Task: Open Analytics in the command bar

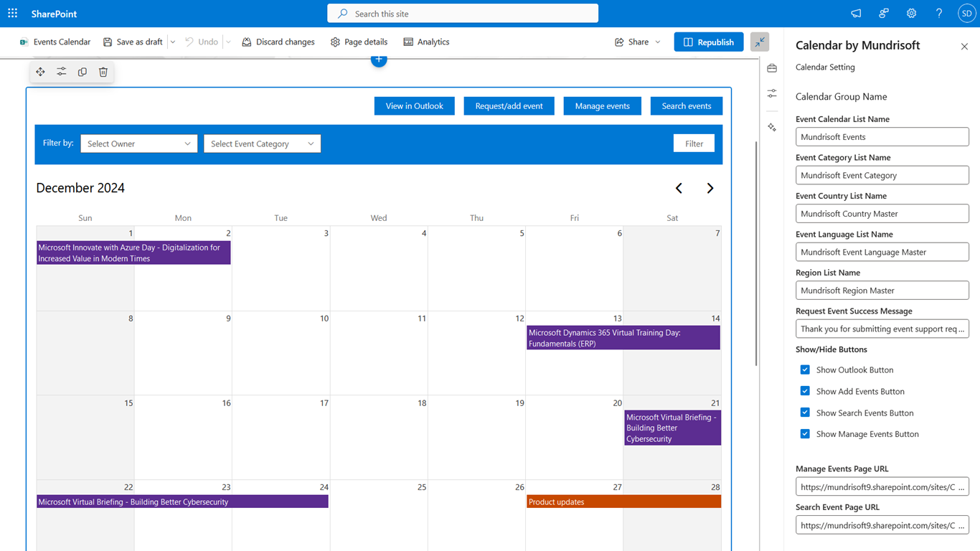Action: click(426, 42)
